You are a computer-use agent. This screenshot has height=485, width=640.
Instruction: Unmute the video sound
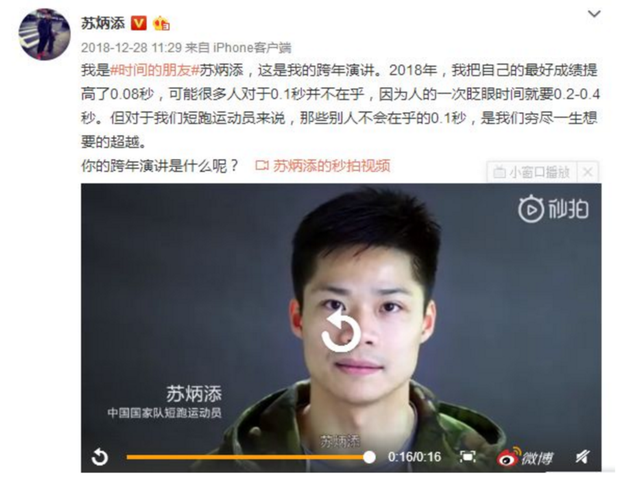(582, 457)
